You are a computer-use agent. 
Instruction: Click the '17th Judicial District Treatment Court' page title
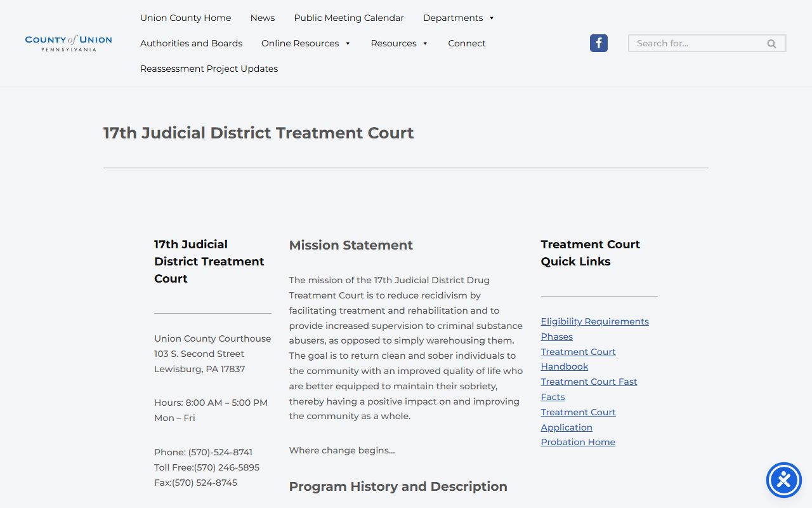[259, 133]
